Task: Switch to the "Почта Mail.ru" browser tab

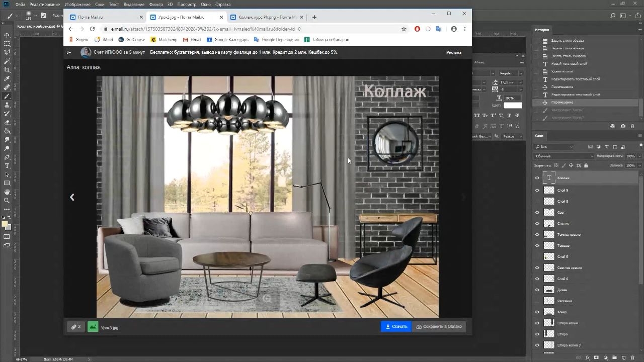Action: 106,17
